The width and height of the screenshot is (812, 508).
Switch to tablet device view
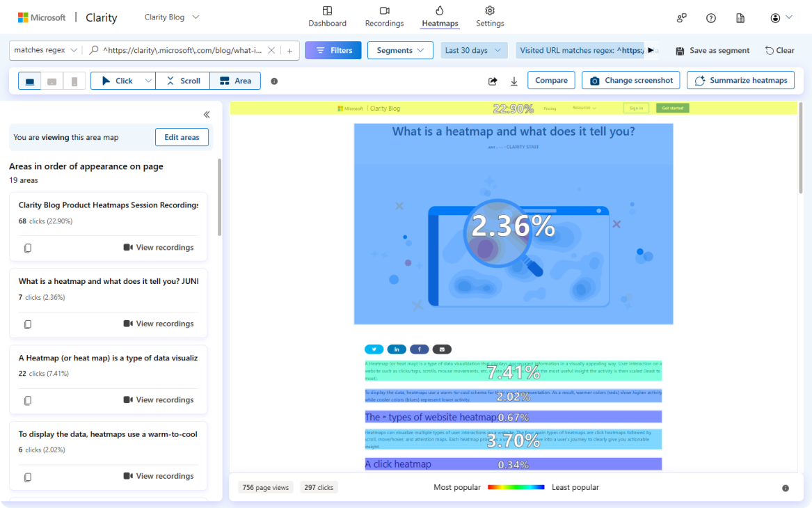[52, 81]
